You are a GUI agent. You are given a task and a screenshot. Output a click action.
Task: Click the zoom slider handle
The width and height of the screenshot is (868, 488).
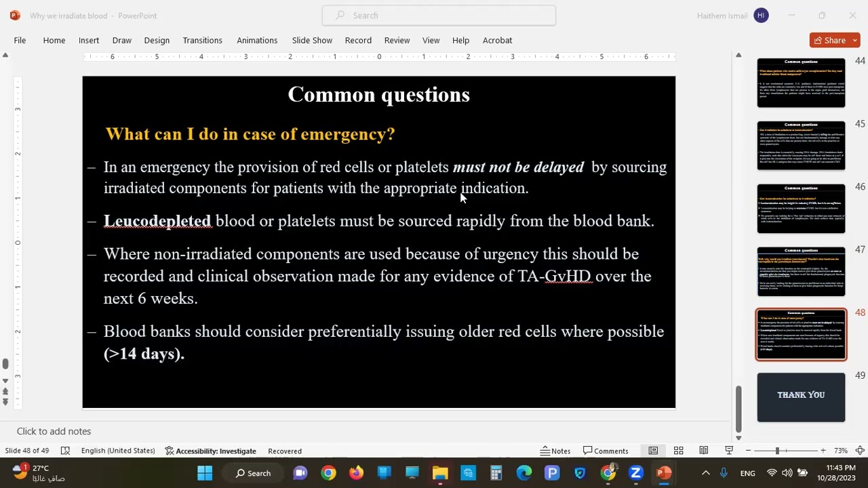pyautogui.click(x=777, y=451)
